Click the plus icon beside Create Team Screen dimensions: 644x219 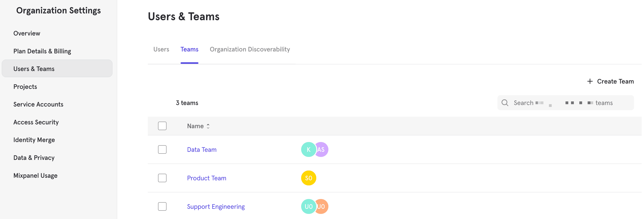[x=590, y=81]
